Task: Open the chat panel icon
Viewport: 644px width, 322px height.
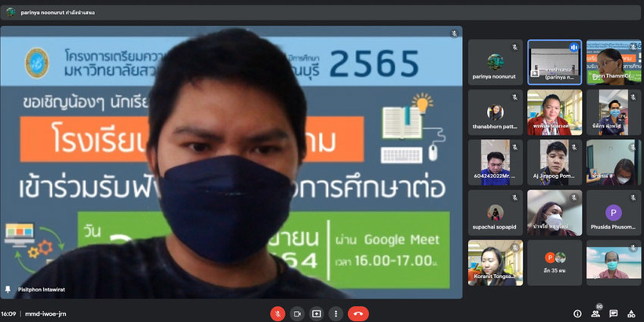Action: pos(613,313)
